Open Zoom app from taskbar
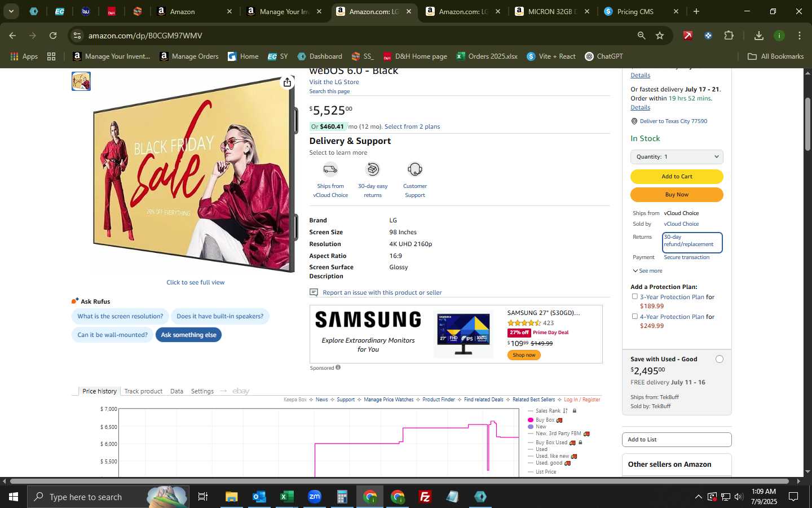 coord(315,497)
